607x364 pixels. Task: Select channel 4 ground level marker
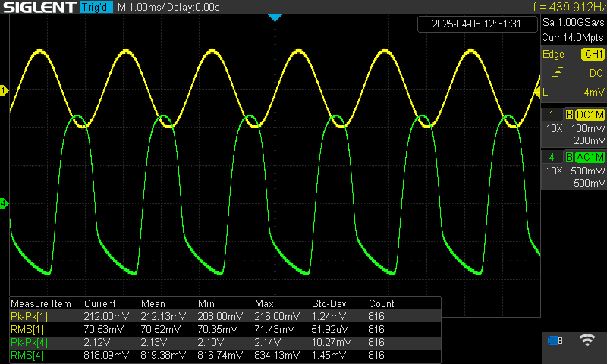point(4,203)
